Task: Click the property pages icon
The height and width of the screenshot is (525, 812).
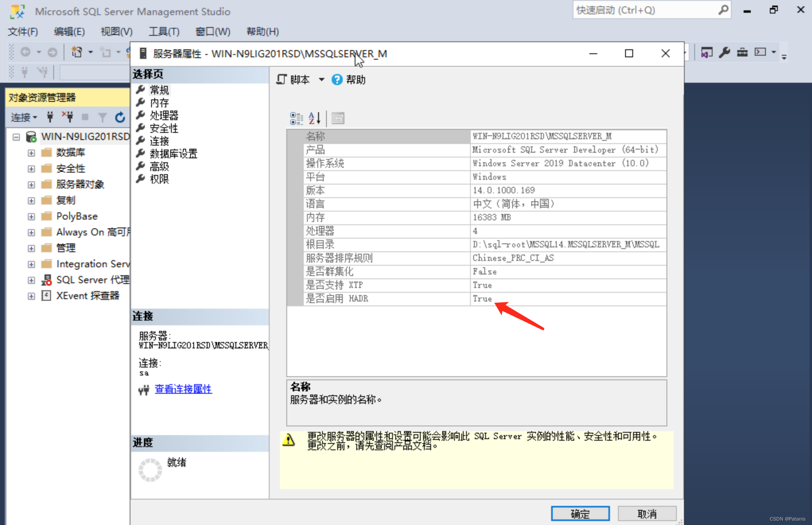Action: 338,118
